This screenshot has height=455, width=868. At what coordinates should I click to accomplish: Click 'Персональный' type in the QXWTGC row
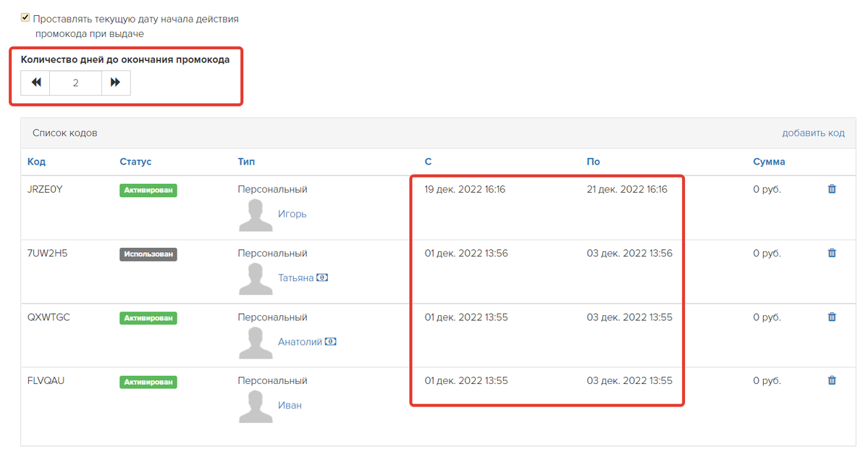tap(272, 317)
